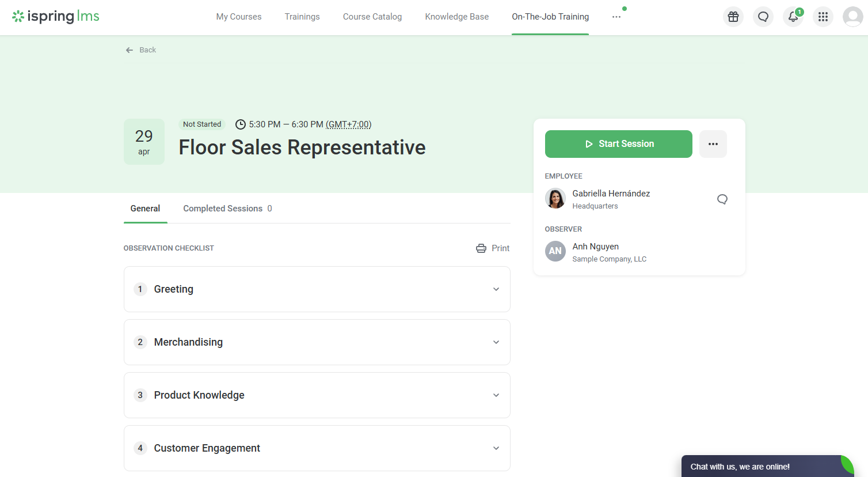Click the Print label text
The image size is (868, 477).
click(x=501, y=248)
